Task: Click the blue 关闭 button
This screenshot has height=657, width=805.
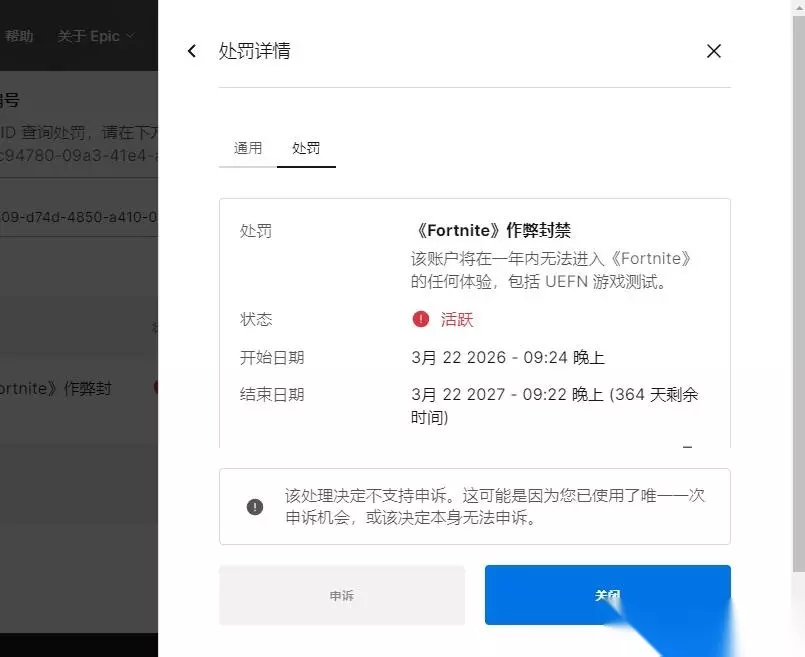Action: click(x=607, y=595)
